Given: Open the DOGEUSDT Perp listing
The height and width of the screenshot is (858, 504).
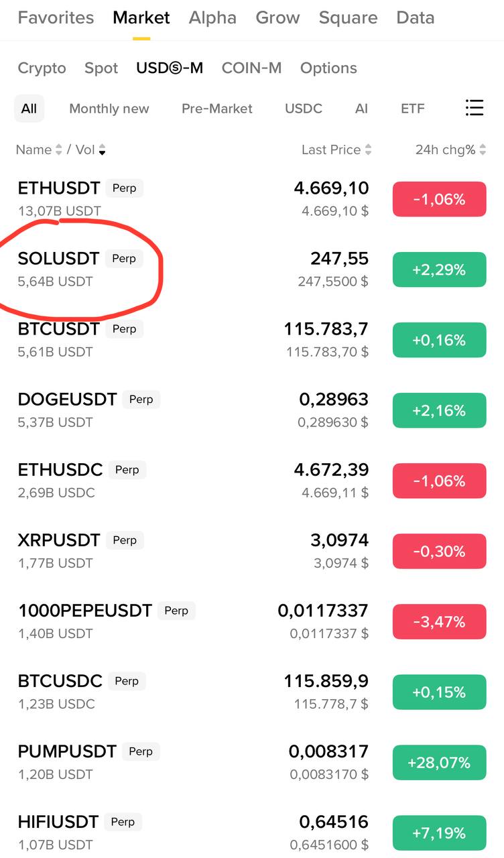Looking at the screenshot, I should pyautogui.click(x=67, y=400).
